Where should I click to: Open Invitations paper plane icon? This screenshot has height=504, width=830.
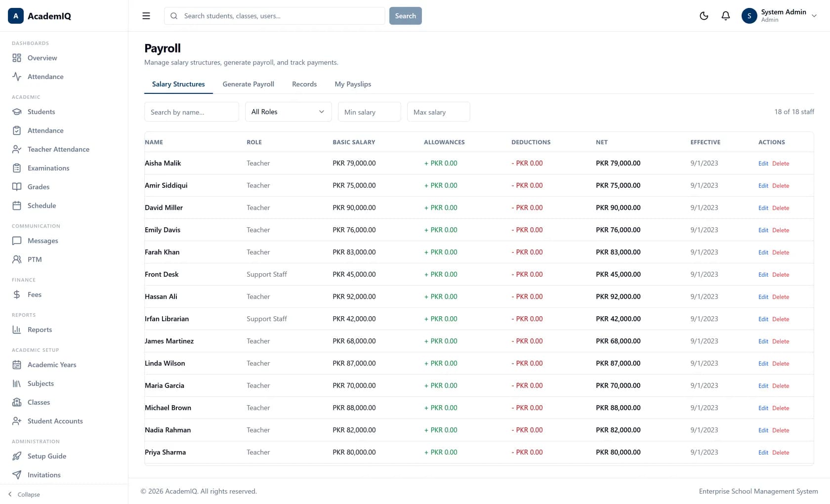[17, 475]
